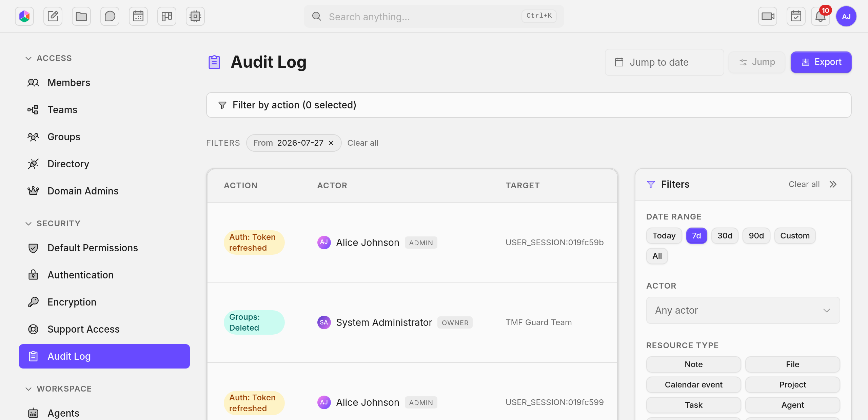Click the ACTOR column header
The height and width of the screenshot is (420, 868).
click(x=332, y=186)
